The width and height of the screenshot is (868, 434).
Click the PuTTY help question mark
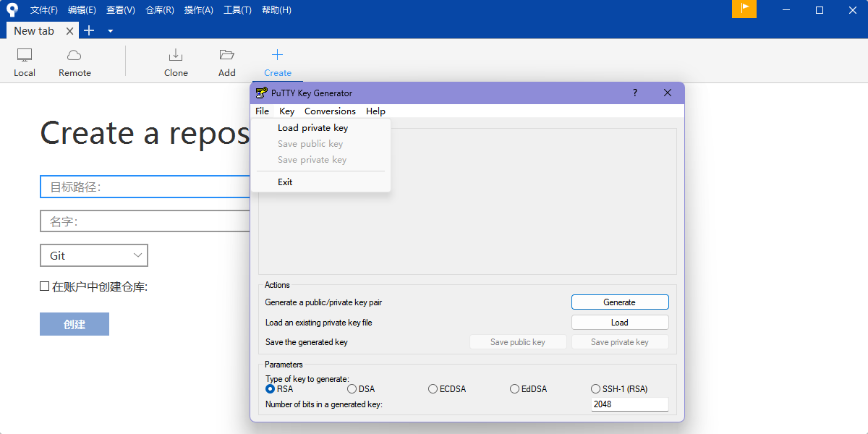635,93
